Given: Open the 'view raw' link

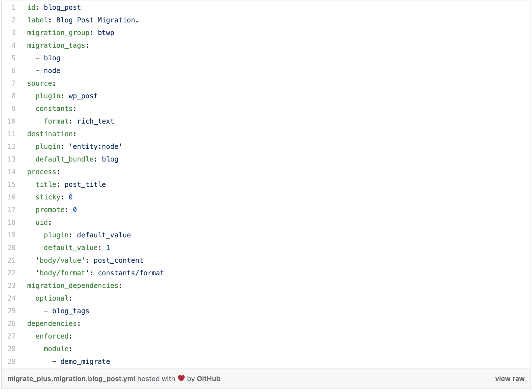Looking at the screenshot, I should (x=510, y=379).
